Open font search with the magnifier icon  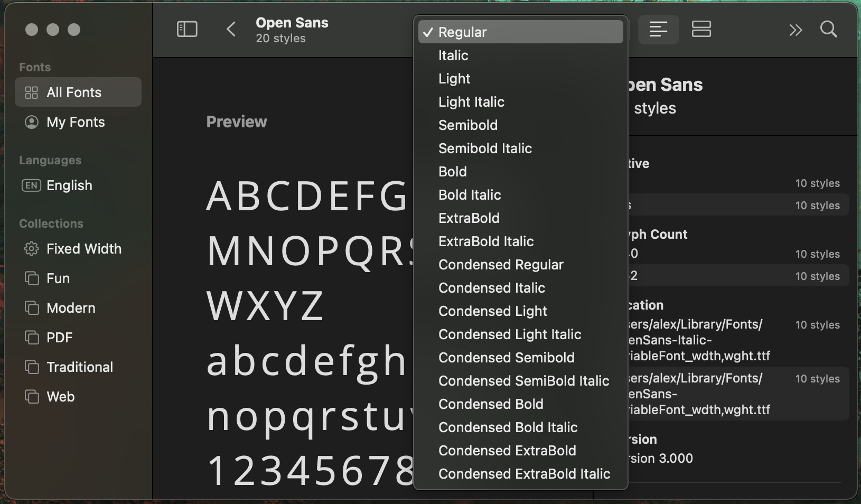tap(828, 30)
